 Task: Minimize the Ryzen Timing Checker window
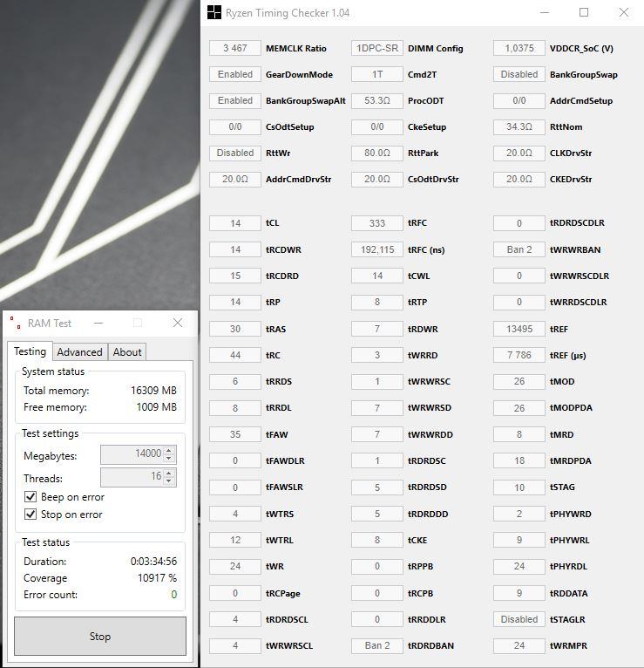coord(545,12)
